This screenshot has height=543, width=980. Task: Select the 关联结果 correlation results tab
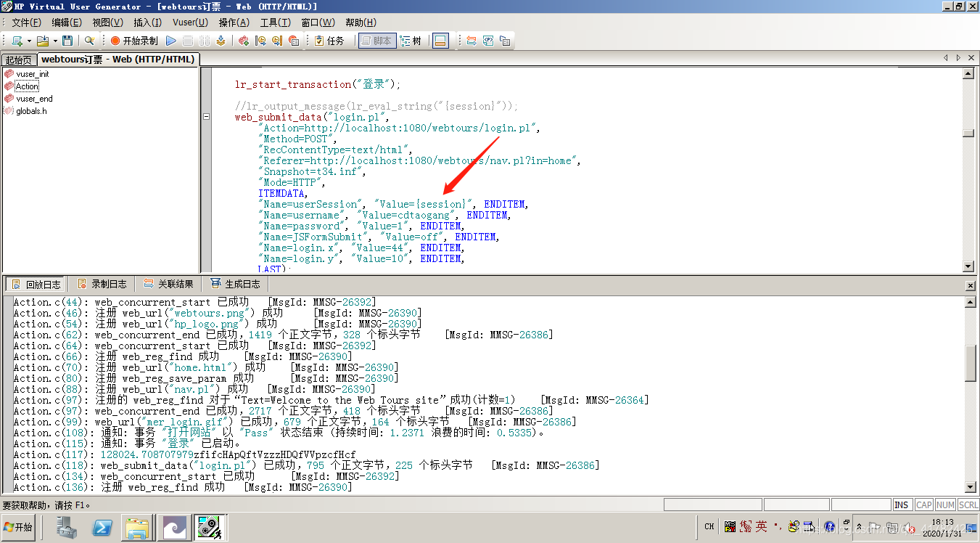pos(168,284)
